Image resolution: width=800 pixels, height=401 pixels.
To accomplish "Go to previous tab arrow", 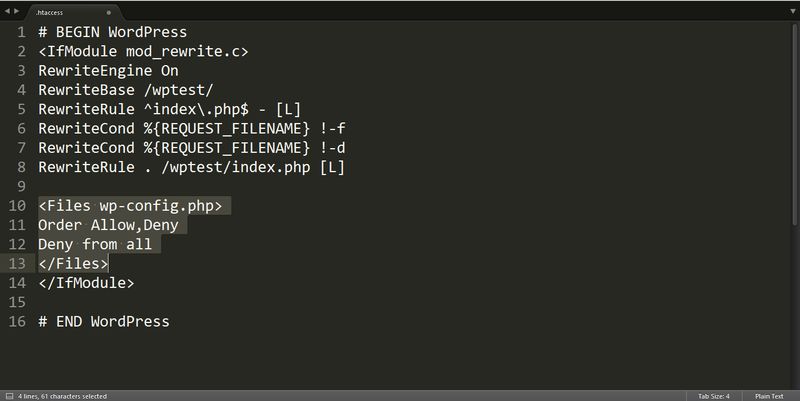I will [x=7, y=11].
